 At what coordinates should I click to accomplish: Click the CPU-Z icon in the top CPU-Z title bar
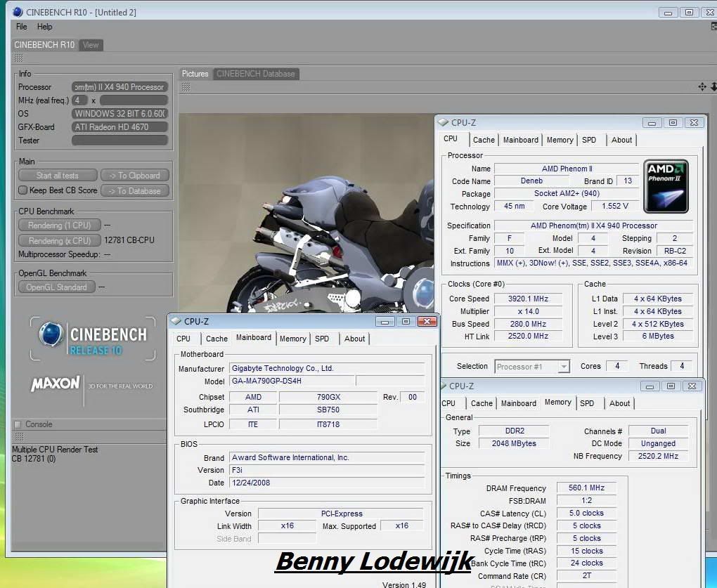(443, 122)
